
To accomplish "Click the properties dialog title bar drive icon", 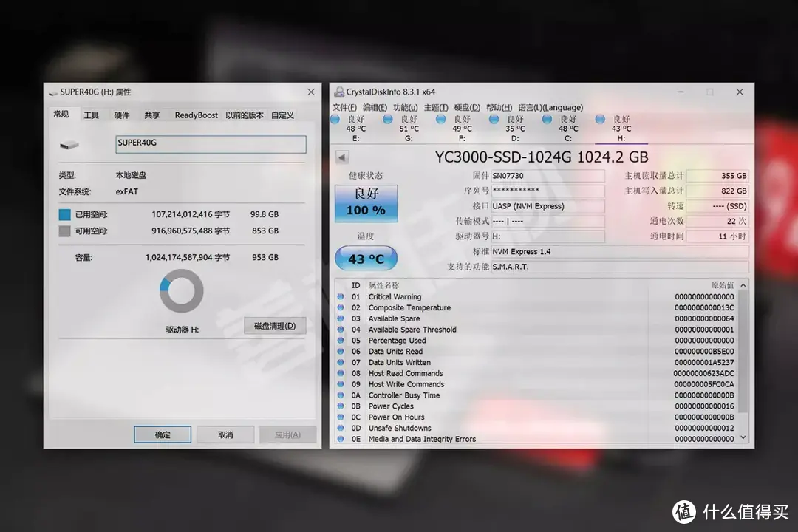I will [53, 92].
